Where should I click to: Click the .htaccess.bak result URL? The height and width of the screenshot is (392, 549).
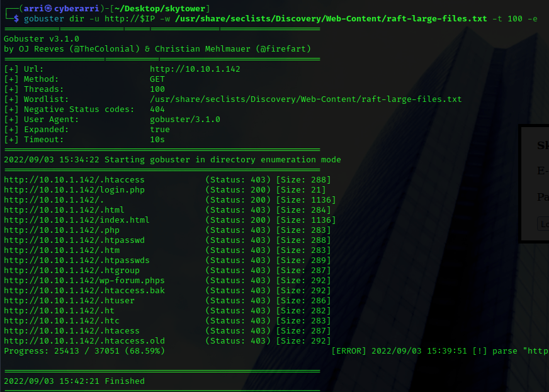(x=84, y=291)
